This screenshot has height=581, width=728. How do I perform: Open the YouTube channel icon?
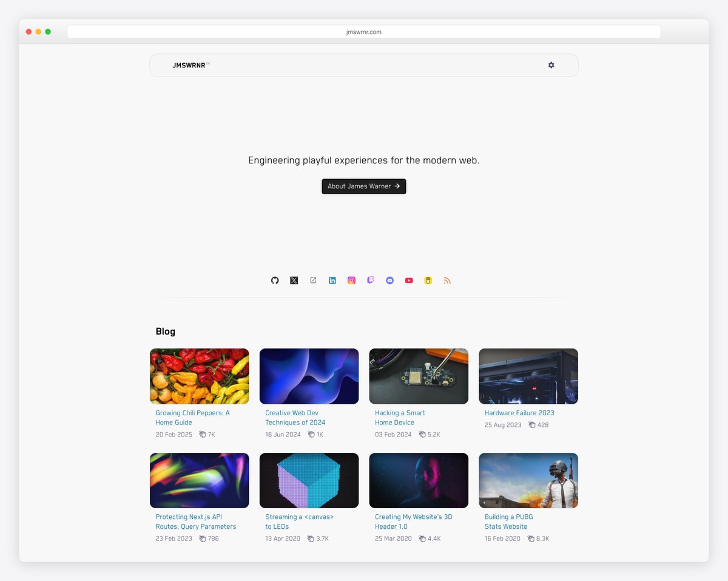[409, 280]
